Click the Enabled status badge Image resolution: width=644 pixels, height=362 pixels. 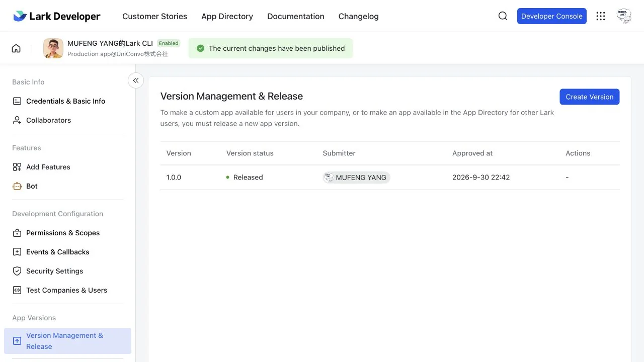coord(169,43)
